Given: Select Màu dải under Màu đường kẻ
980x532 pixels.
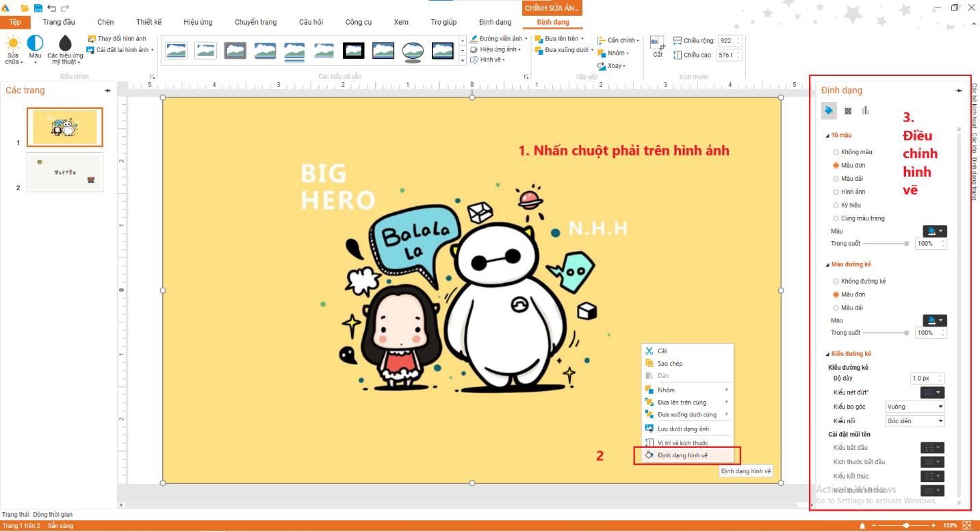Looking at the screenshot, I should click(x=848, y=307).
